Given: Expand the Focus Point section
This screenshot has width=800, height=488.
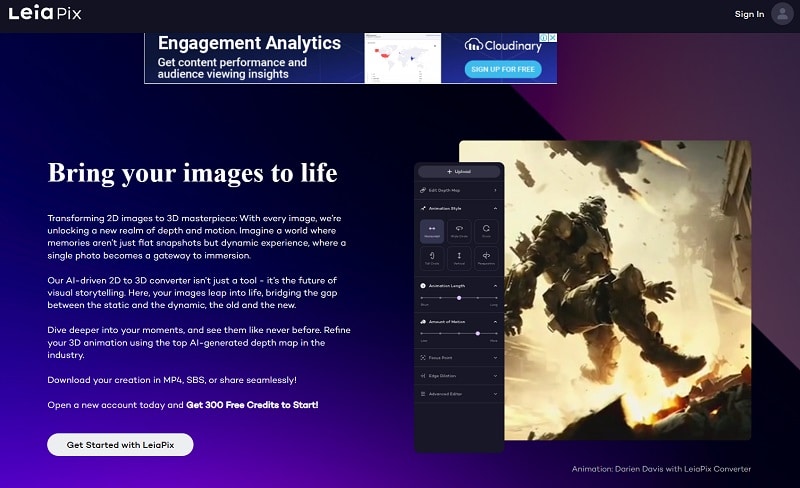Looking at the screenshot, I should (459, 357).
